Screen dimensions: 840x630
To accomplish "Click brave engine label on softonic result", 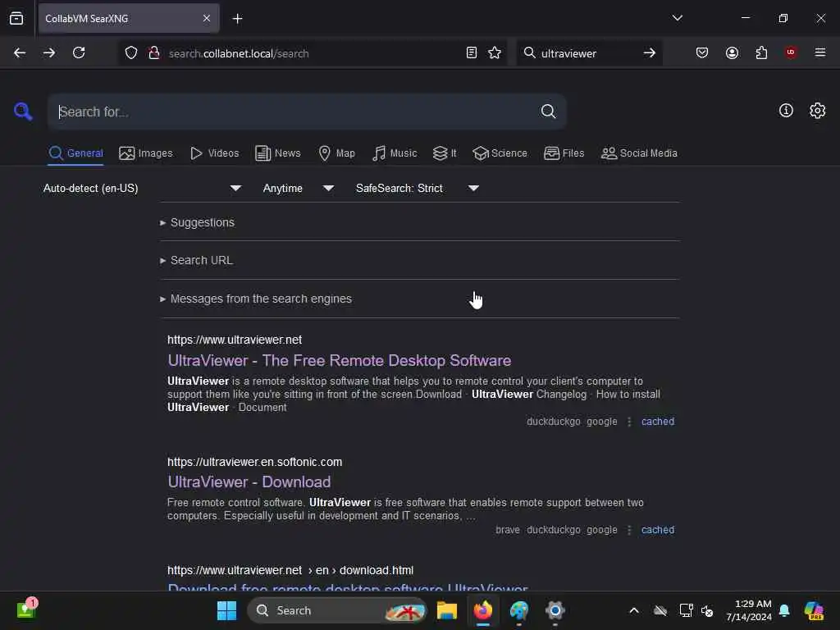I will click(507, 530).
